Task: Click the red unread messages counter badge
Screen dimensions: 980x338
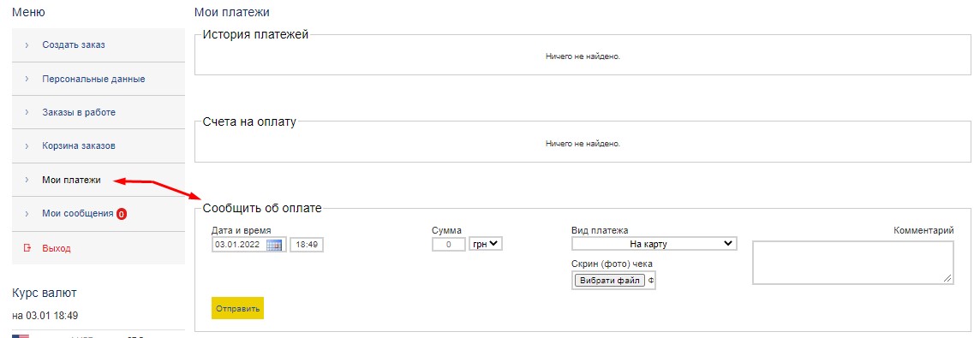Action: 122,214
